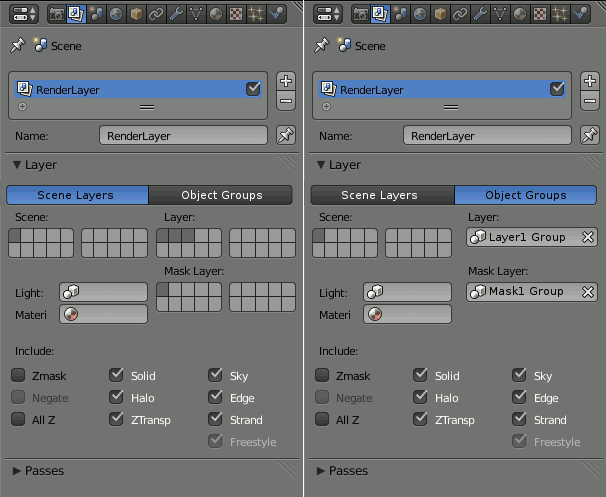The height and width of the screenshot is (497, 606).
Task: Switch to Object Groups in left panel
Action: [221, 195]
